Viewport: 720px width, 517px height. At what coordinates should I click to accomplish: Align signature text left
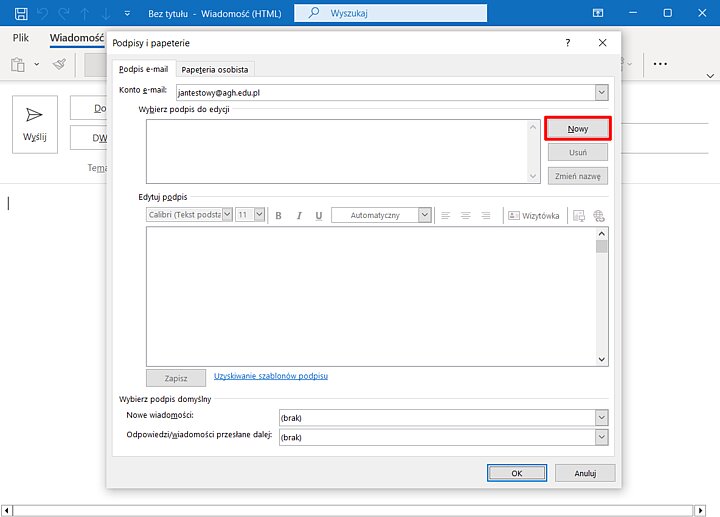[445, 215]
